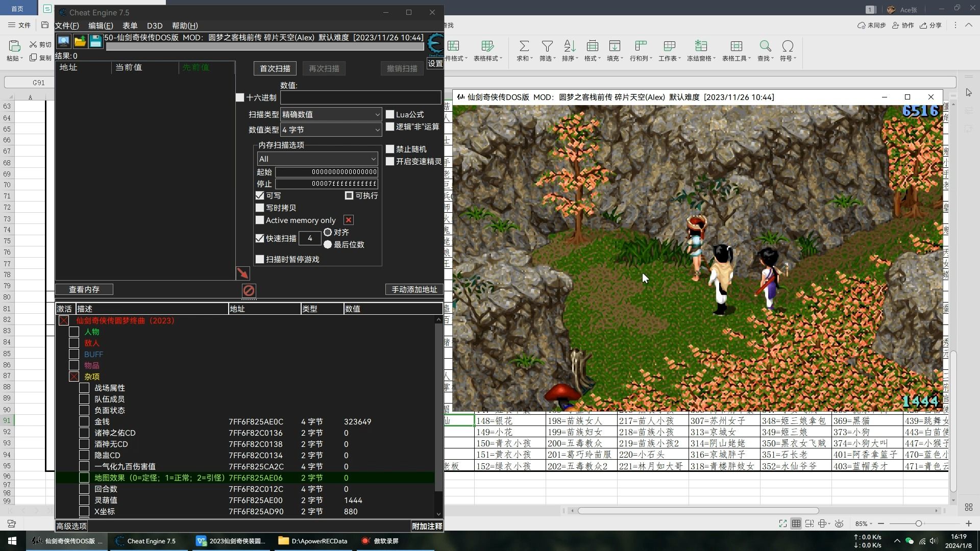980x551 pixels.
Task: Uncheck the 可写 writable checkbox
Action: tap(260, 195)
